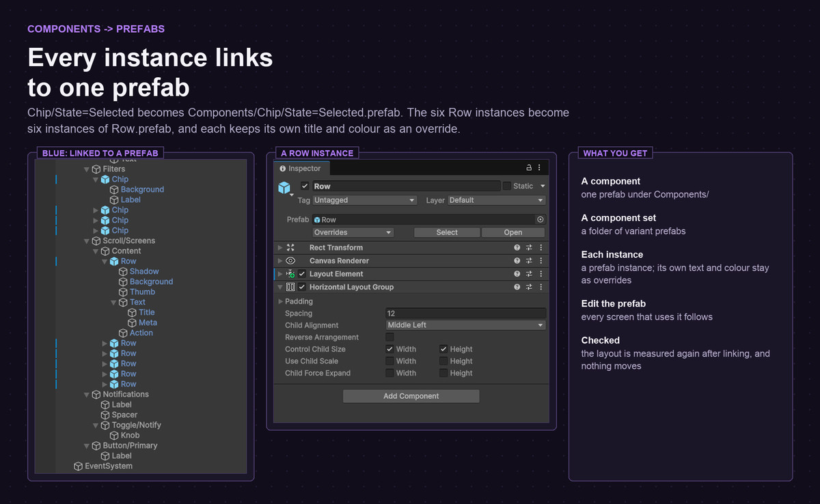Click the Horizontal Layout Group component icon
This screenshot has width=820, height=504.
[x=290, y=287]
